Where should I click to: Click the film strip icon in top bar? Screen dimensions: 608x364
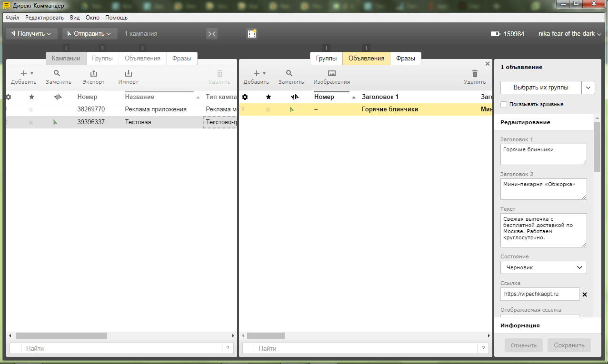(251, 34)
